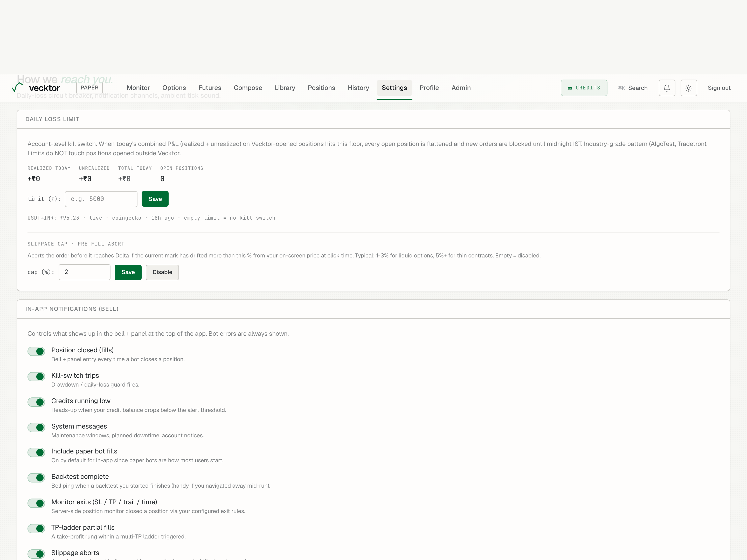
Task: Click the DAILY LOSS LIMIT section header
Action: (x=52, y=119)
